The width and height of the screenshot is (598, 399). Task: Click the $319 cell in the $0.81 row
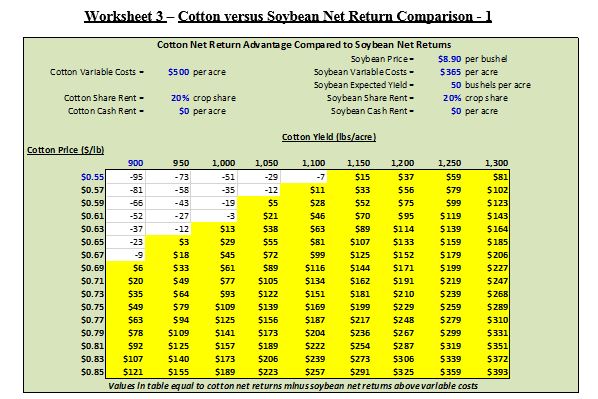[x=450, y=346]
